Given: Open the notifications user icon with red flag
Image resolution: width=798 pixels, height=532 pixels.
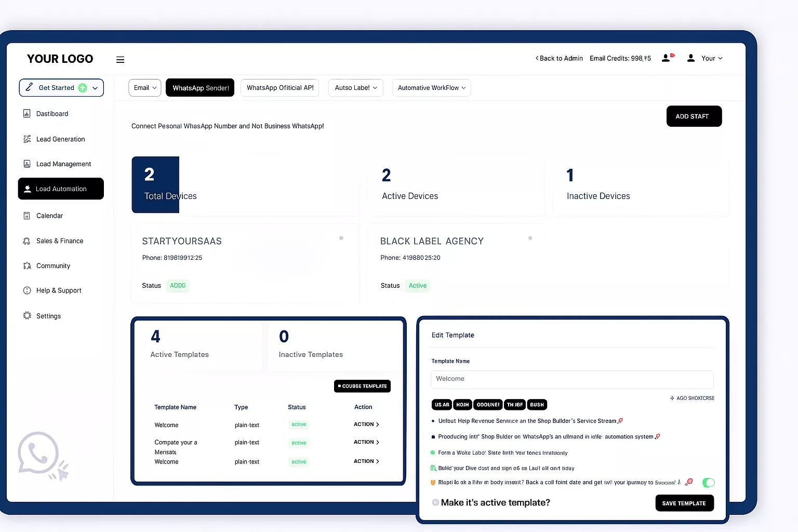Looking at the screenshot, I should tap(667, 58).
